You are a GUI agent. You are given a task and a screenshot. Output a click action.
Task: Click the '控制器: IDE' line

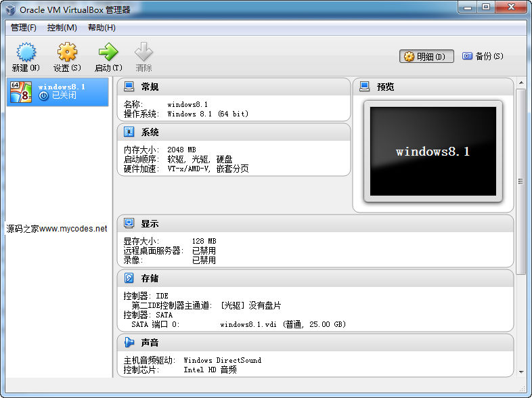pos(146,296)
